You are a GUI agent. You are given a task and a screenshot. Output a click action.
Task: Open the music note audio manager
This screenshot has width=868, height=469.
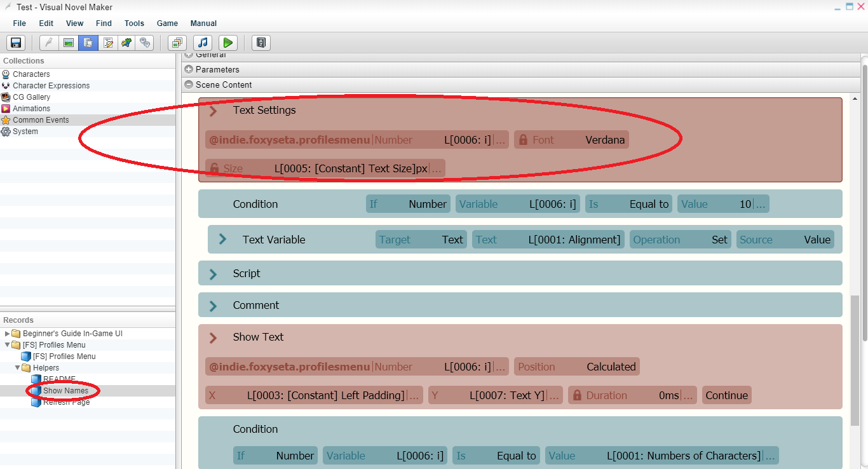tap(202, 43)
